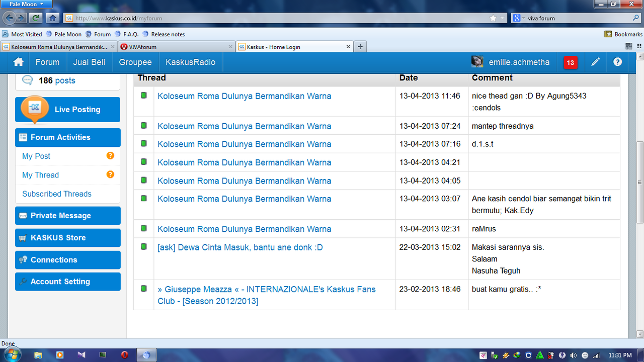Open the help question mark icon
This screenshot has width=644, height=362.
617,62
